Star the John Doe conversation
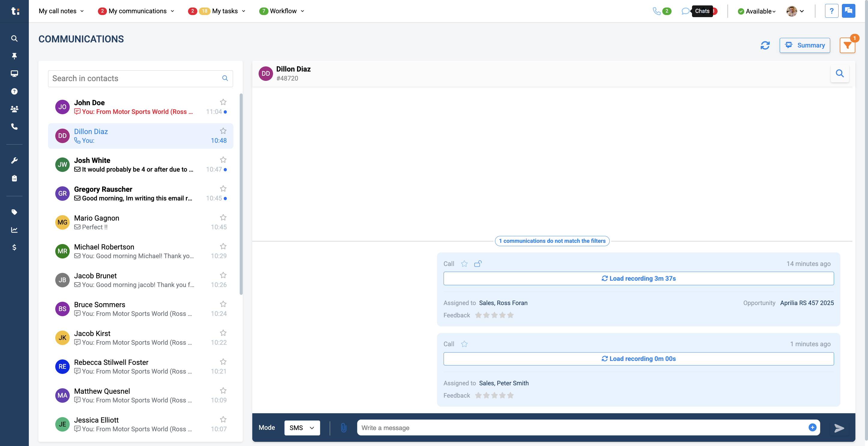Screen dimensions: 868x446 pyautogui.click(x=223, y=102)
